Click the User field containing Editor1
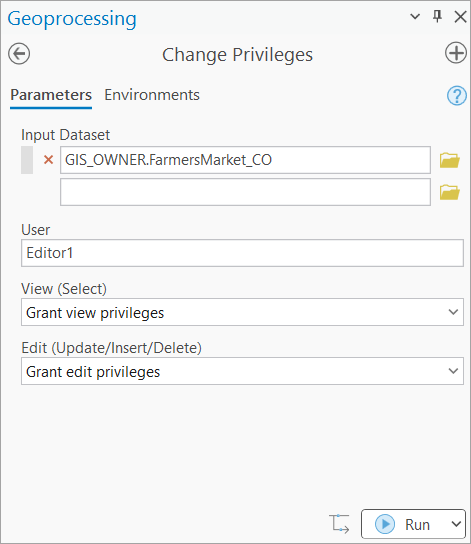 coord(242,253)
